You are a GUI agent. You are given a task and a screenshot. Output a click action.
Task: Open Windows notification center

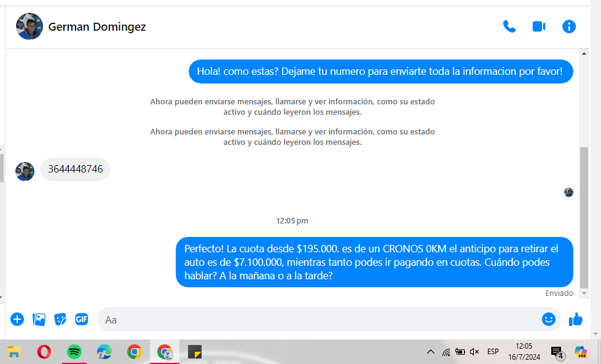click(x=557, y=352)
